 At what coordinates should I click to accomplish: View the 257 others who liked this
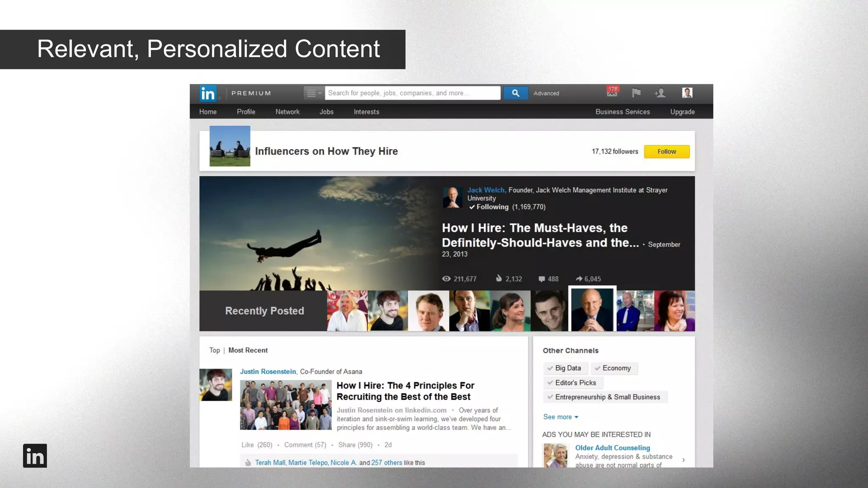point(387,463)
